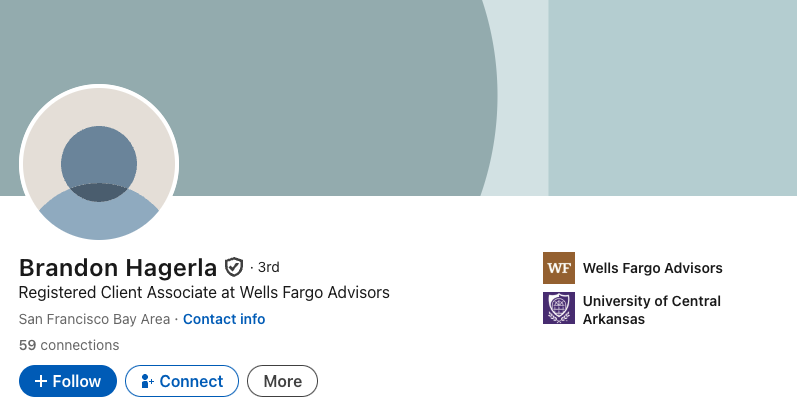
Task: Click the Registered Client Associate headline
Action: coord(204,292)
